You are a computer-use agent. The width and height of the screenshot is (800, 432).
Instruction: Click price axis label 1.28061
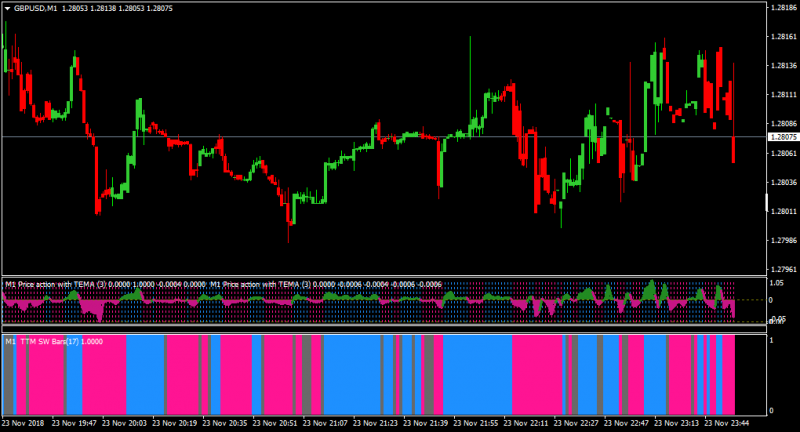click(x=784, y=153)
